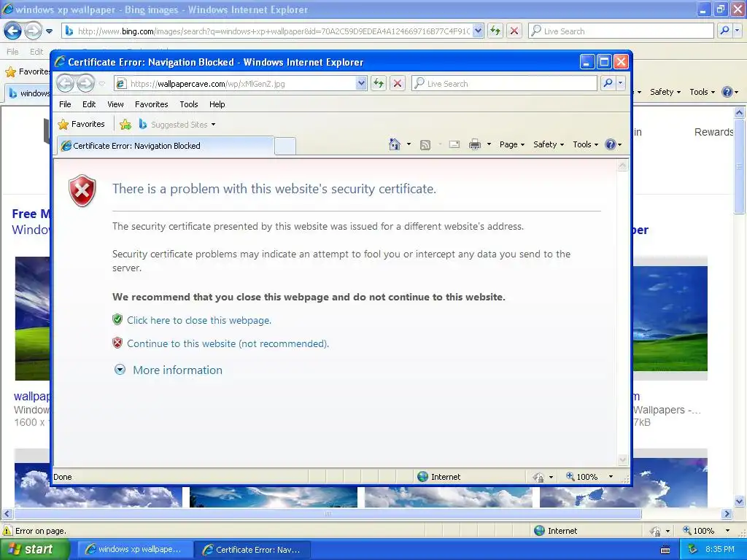Go back in the Bing images window
This screenshot has width=747, height=560.
coord(12,31)
